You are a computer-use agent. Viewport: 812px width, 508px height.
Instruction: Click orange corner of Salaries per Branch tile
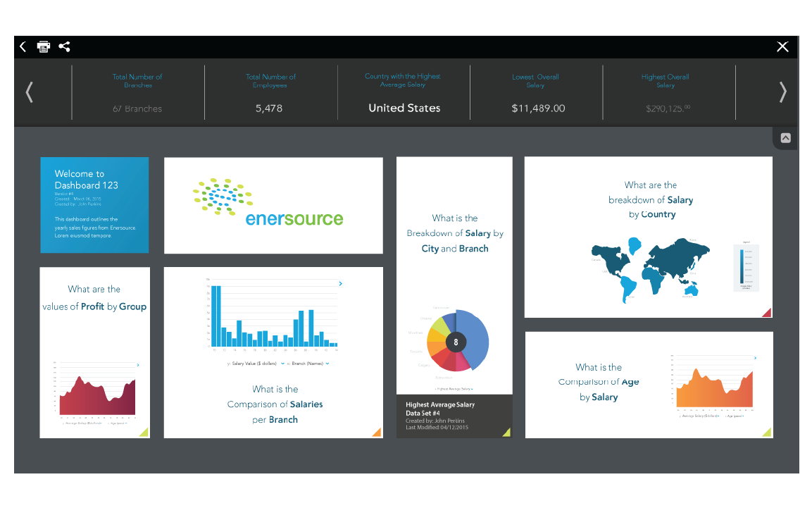[x=377, y=432]
